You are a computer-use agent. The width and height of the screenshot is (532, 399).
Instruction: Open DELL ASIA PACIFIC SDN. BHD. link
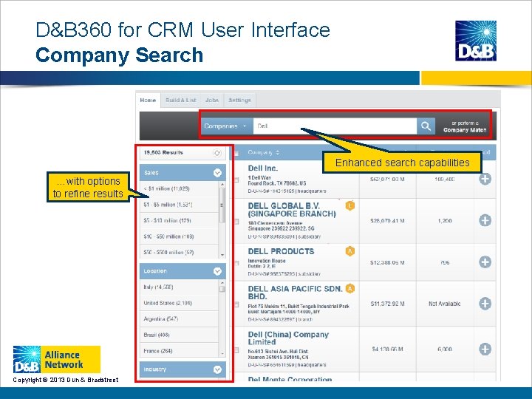tap(295, 293)
